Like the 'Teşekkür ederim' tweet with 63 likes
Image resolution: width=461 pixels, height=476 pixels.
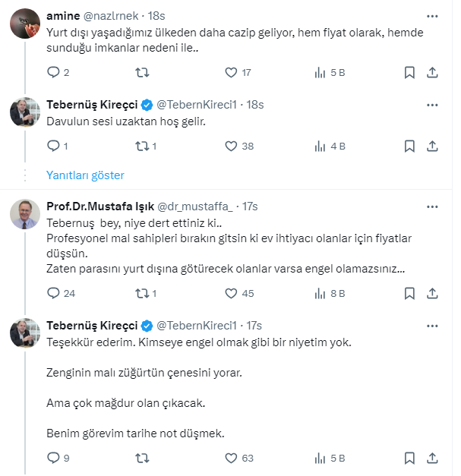(232, 458)
